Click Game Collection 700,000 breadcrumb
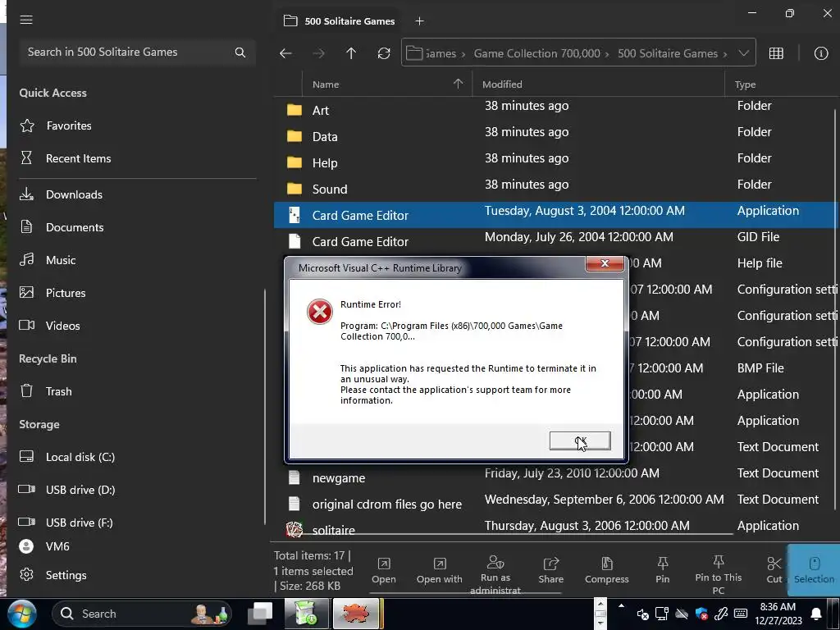This screenshot has width=840, height=630. 536,53
